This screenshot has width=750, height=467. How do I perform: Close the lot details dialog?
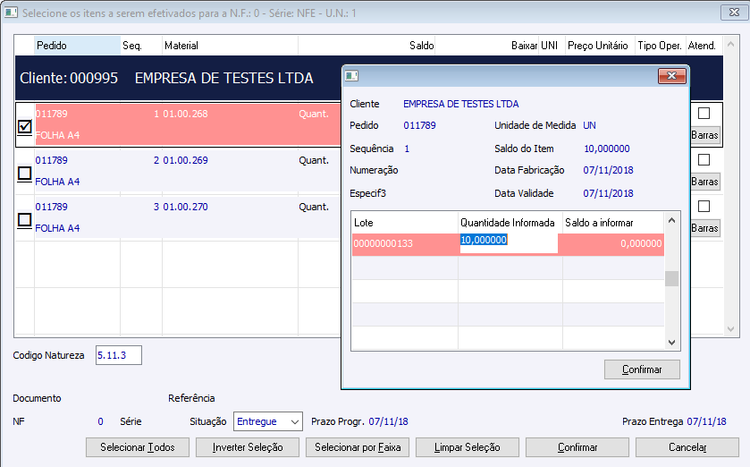pos(672,76)
